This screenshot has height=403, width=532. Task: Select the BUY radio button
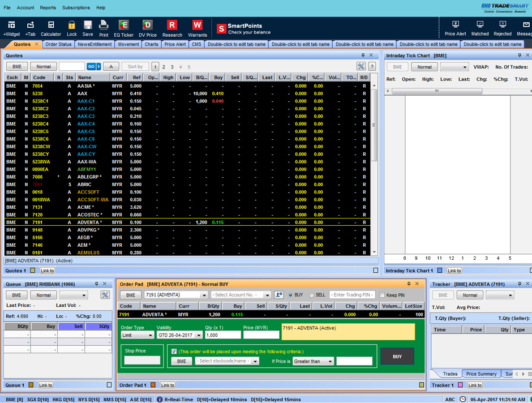click(290, 295)
